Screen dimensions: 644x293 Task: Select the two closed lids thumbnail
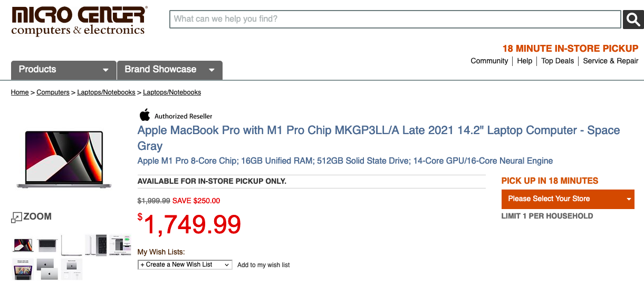click(47, 269)
